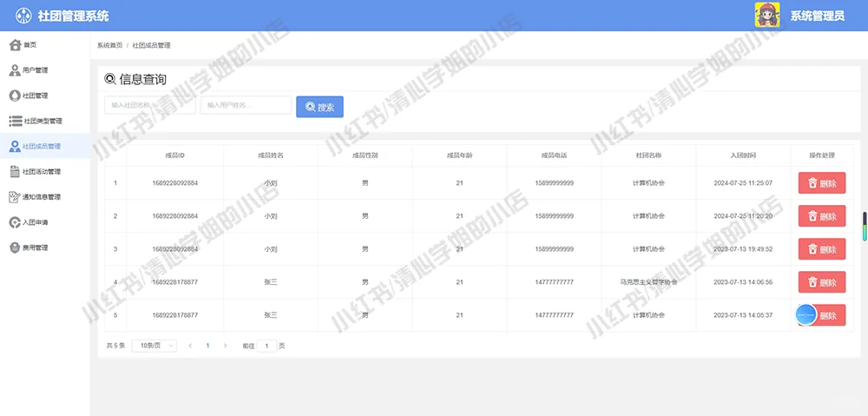
Task: Select timestamp 2023-07-13 19:49:52
Action: 743,249
